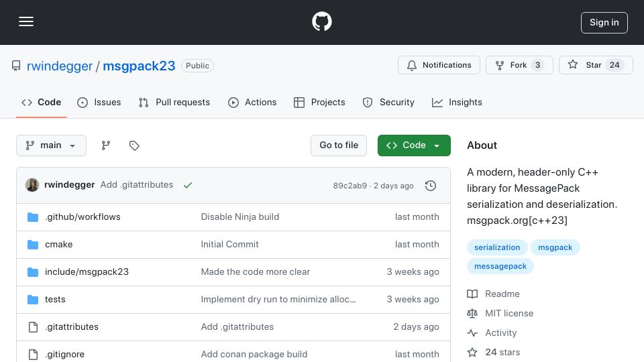Open Implement dry run commit link
The height and width of the screenshot is (362, 644).
pyautogui.click(x=278, y=299)
